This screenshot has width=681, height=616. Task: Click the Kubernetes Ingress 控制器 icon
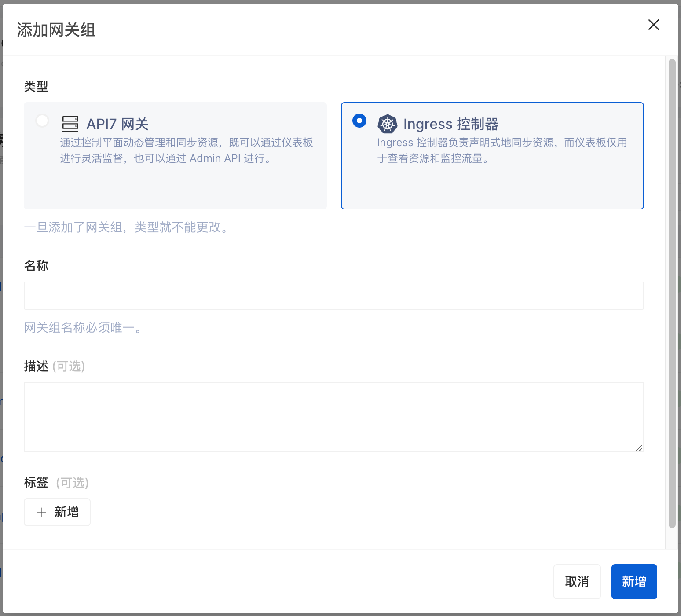[x=388, y=124]
